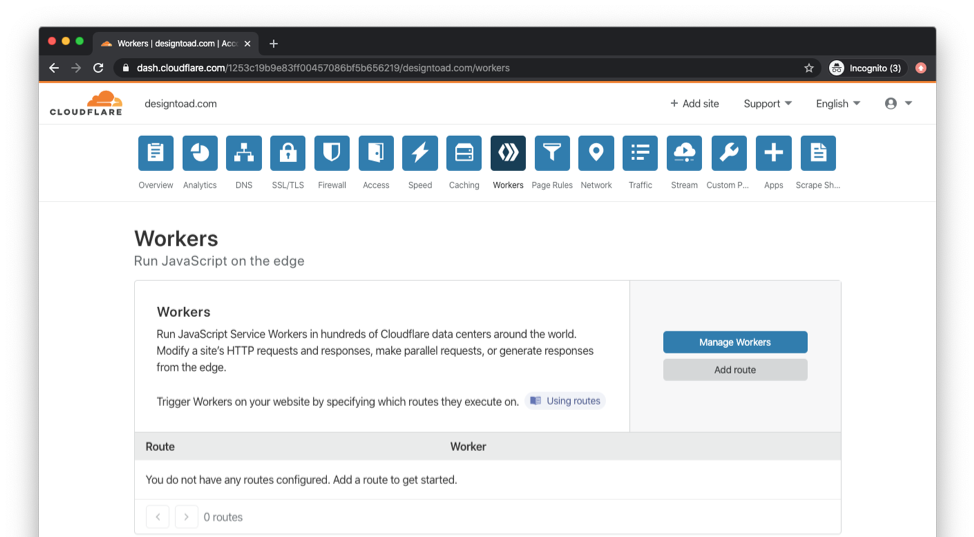Select the Firewall shield icon
Viewport: 974px width, 537px height.
(x=332, y=153)
